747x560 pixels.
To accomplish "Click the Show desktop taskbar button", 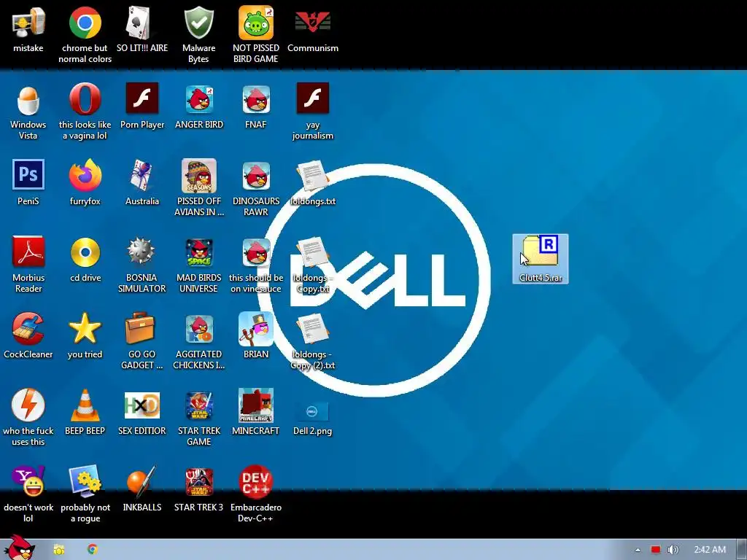I will click(x=742, y=550).
